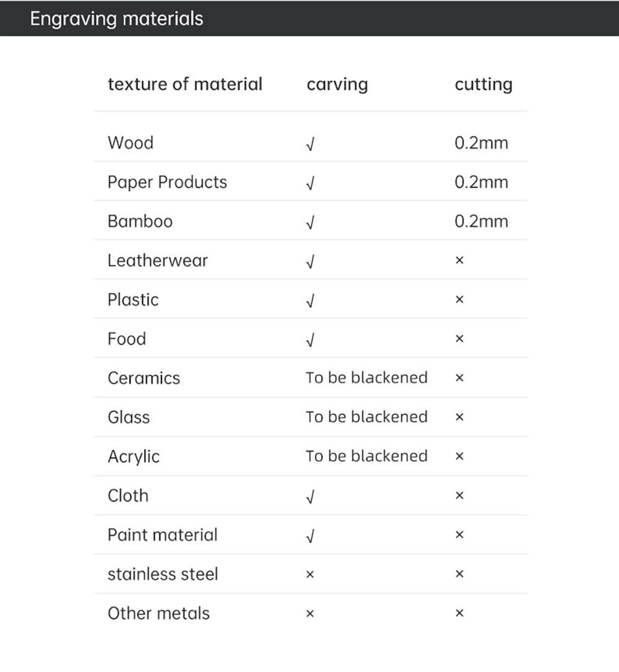The height and width of the screenshot is (672, 619).
Task: Click the cutting cross for Plastic
Action: pos(459,300)
